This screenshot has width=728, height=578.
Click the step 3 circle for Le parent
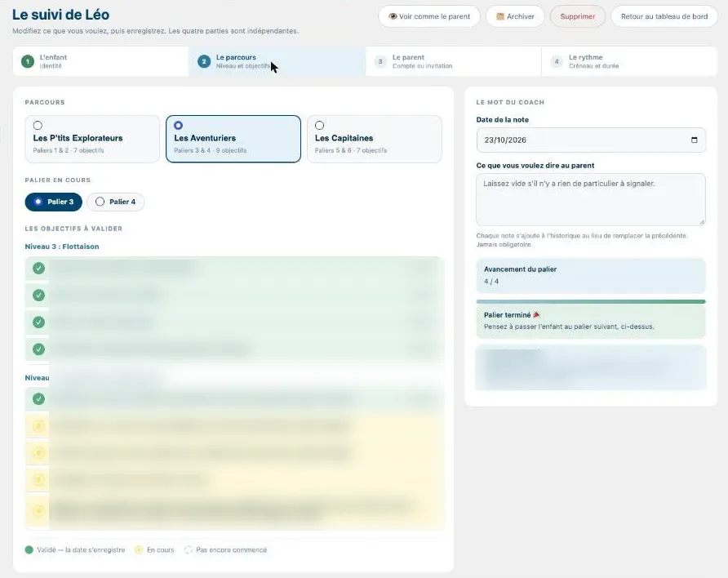click(380, 61)
